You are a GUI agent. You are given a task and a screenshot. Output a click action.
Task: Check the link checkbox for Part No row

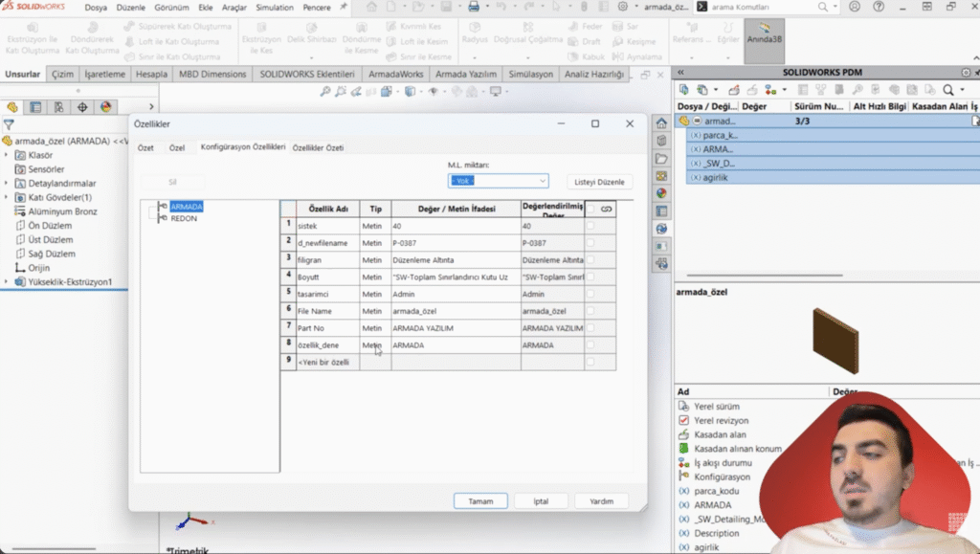pos(590,328)
